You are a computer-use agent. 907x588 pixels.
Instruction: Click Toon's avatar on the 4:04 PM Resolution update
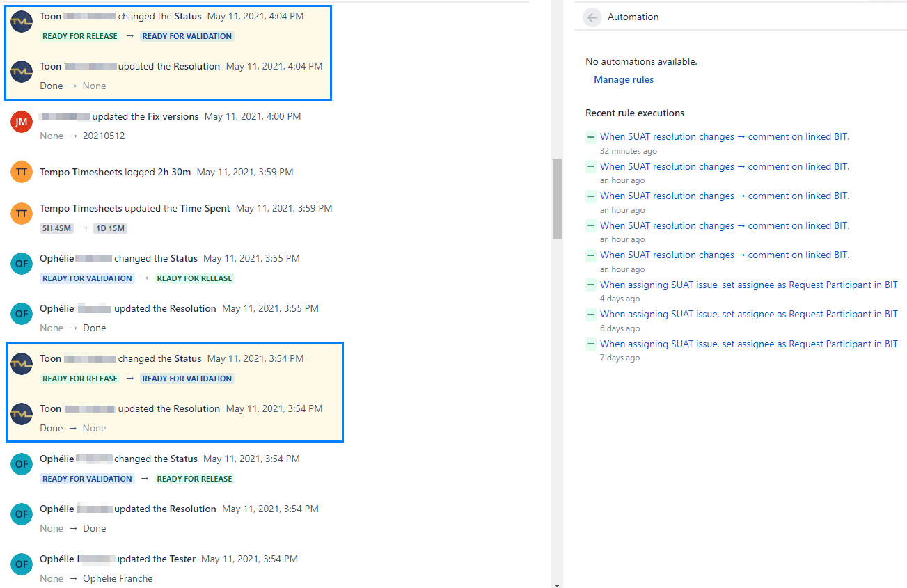point(22,72)
